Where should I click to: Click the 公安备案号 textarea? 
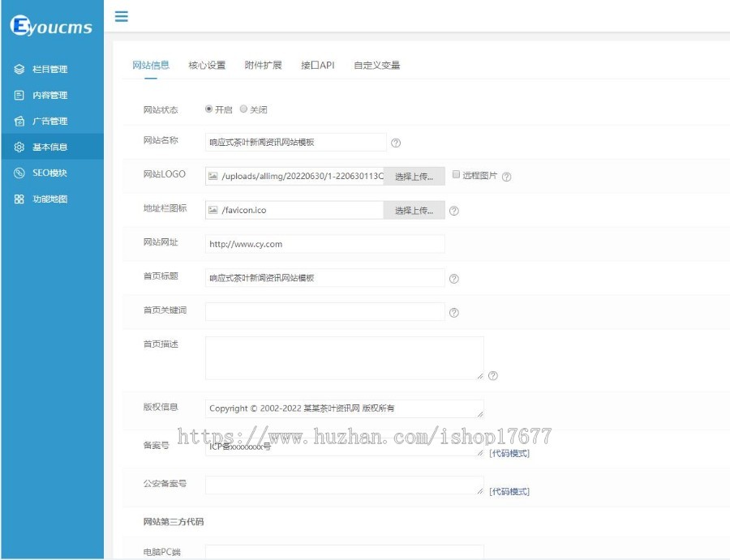tap(345, 485)
